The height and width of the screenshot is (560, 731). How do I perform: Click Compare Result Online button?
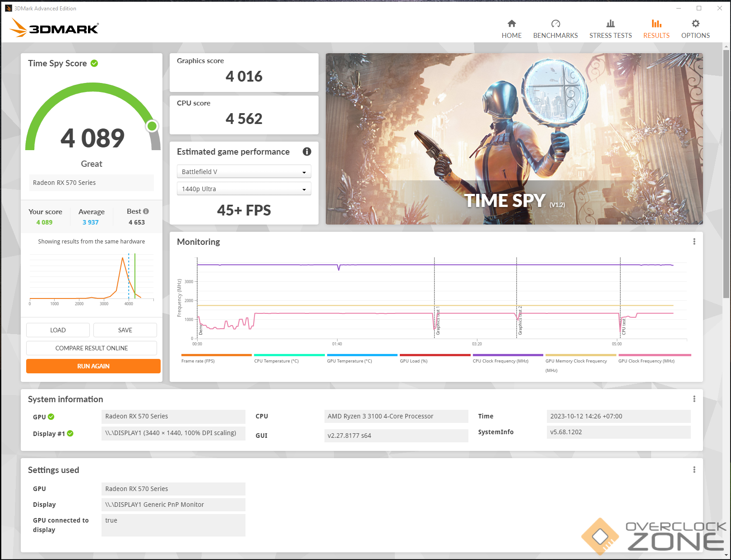click(x=92, y=348)
